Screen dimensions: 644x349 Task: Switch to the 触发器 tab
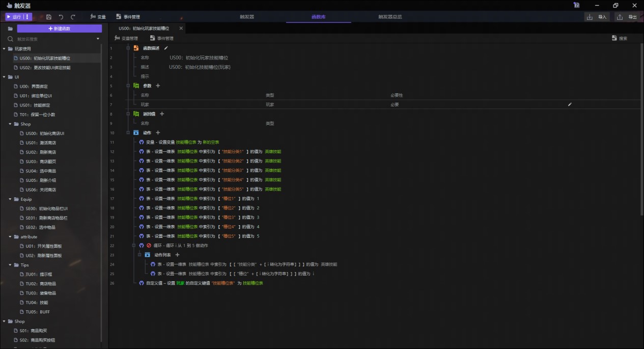click(247, 17)
